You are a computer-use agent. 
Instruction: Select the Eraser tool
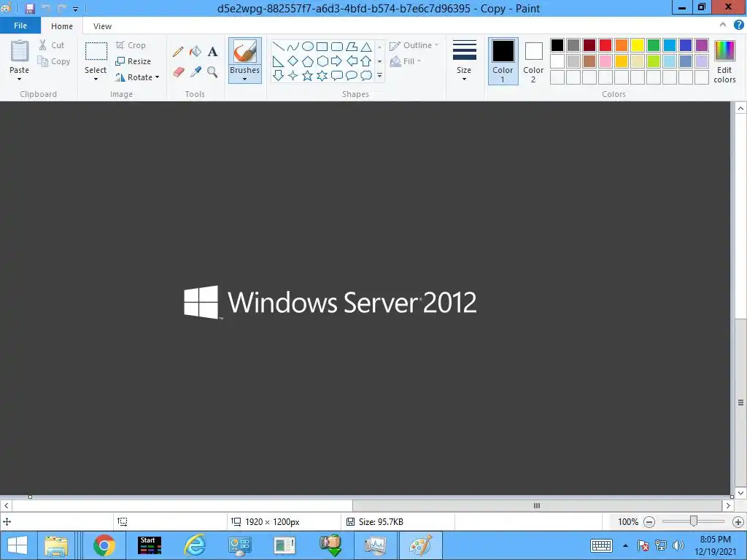coord(178,72)
